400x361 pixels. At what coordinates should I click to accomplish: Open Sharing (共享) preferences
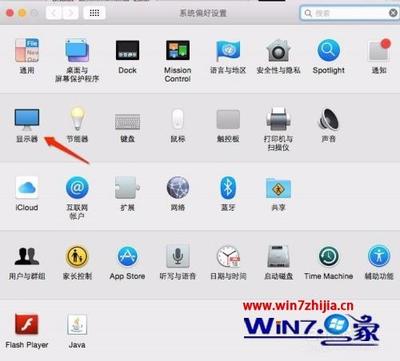278,188
